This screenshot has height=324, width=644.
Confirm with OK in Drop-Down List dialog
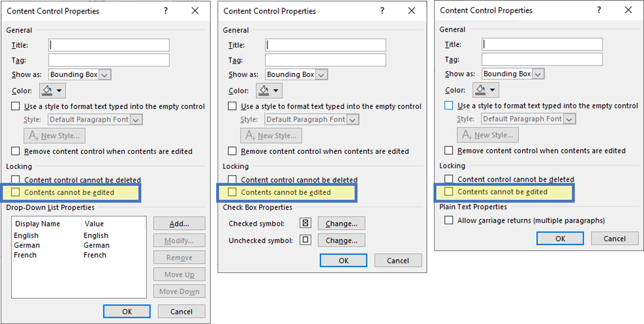[127, 311]
